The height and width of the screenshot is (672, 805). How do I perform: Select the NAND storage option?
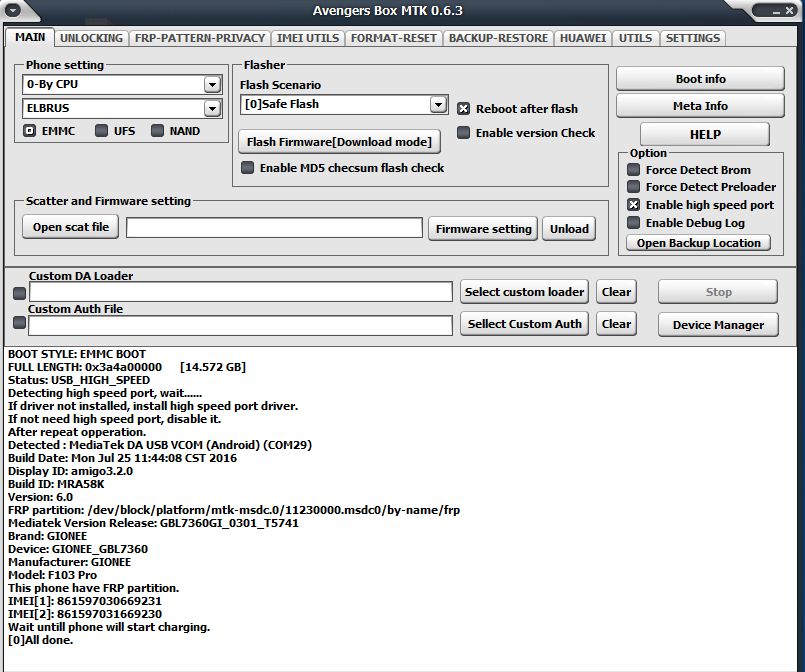coord(176,131)
